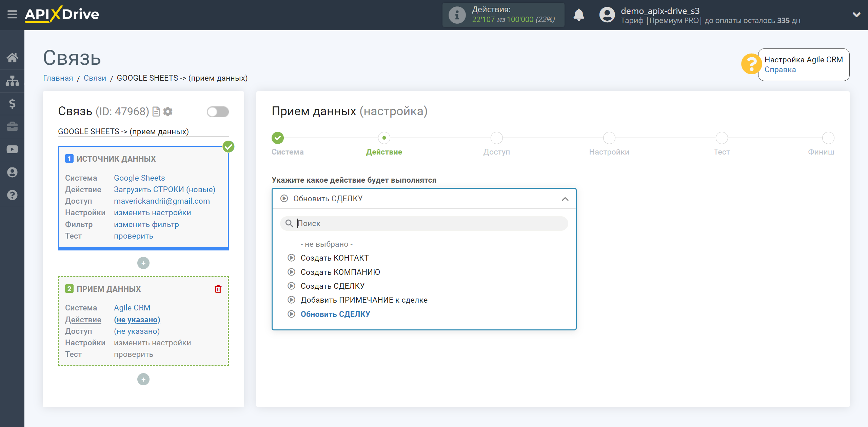The height and width of the screenshot is (427, 868).
Task: Choose the '- не выбрано -' option
Action: click(x=327, y=244)
